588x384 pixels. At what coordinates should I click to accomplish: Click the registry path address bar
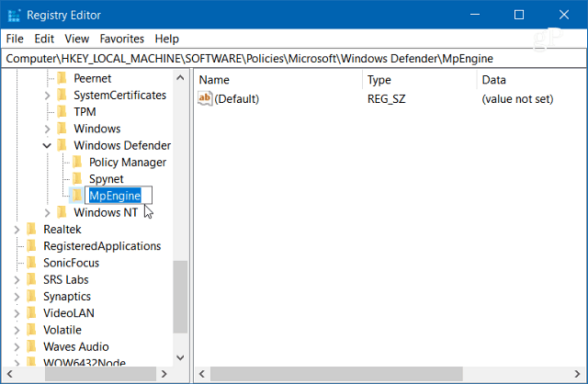[x=294, y=59]
